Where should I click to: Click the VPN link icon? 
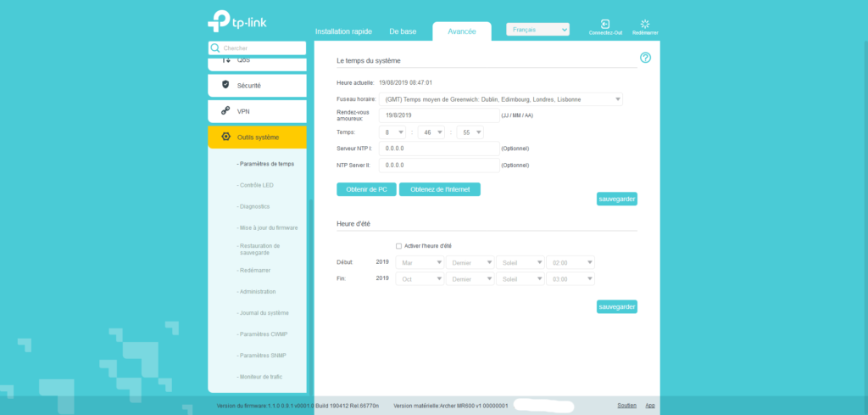[225, 111]
